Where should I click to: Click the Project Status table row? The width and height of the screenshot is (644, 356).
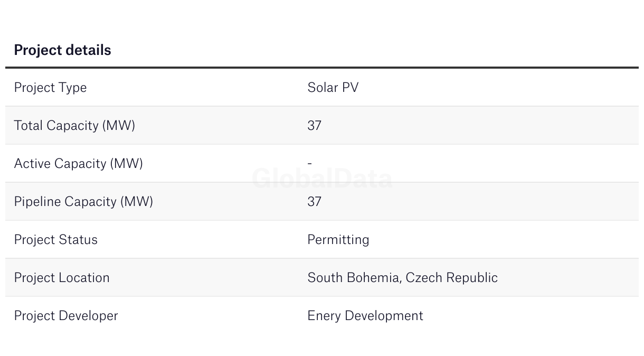[211, 240]
